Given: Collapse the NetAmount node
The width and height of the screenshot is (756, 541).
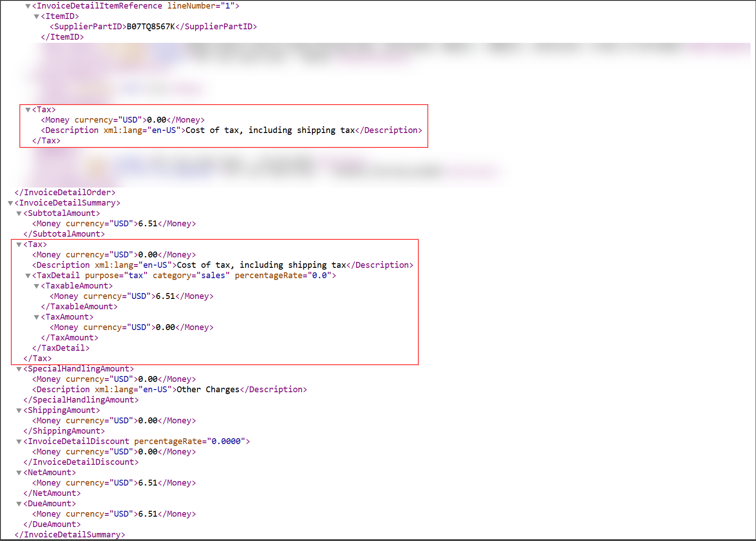Looking at the screenshot, I should tap(19, 473).
